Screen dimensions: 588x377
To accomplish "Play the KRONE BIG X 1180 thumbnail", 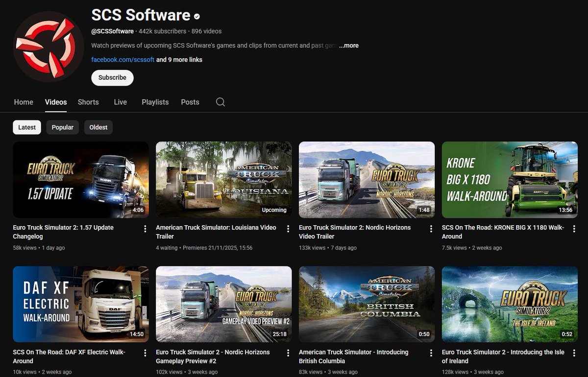I will point(510,180).
